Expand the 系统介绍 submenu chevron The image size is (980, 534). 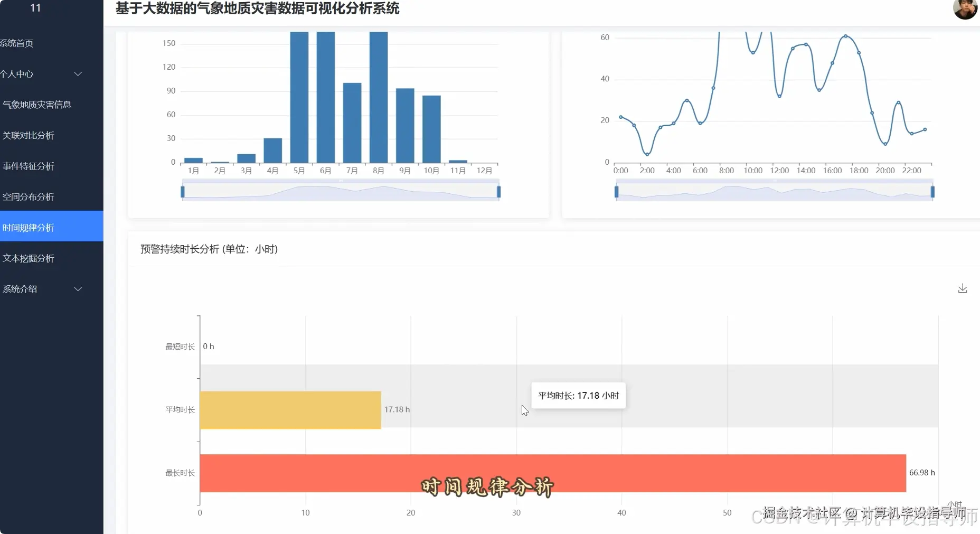tap(78, 289)
